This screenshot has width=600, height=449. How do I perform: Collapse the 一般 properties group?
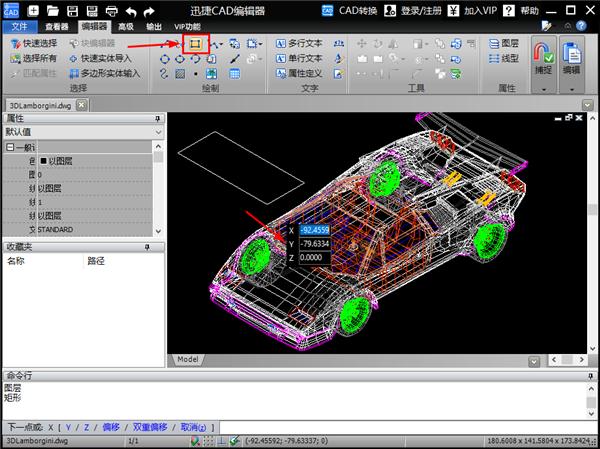pos(9,148)
